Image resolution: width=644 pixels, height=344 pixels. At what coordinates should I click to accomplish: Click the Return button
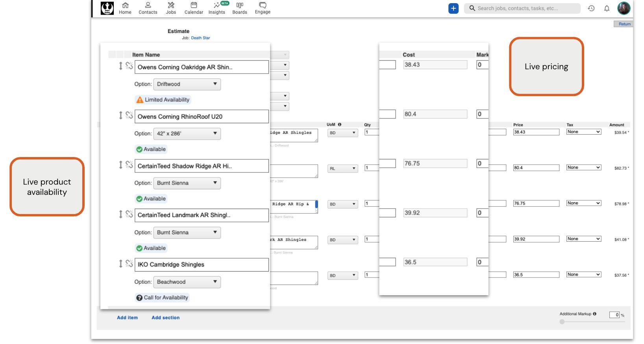click(x=624, y=24)
